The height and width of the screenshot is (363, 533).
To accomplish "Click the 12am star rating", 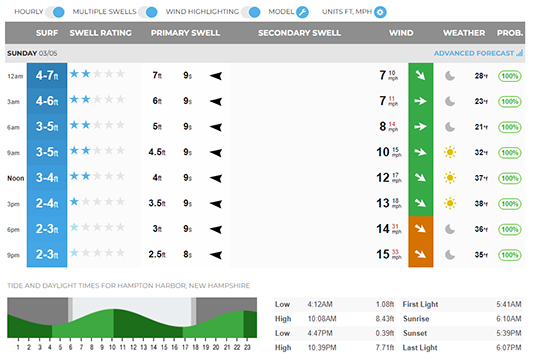I will 97,74.
